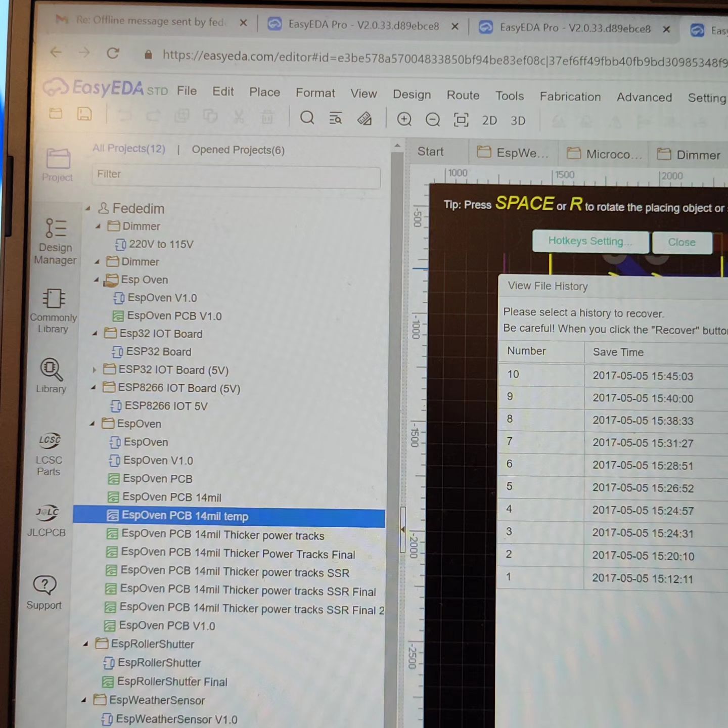Open the Place menu

pyautogui.click(x=264, y=92)
